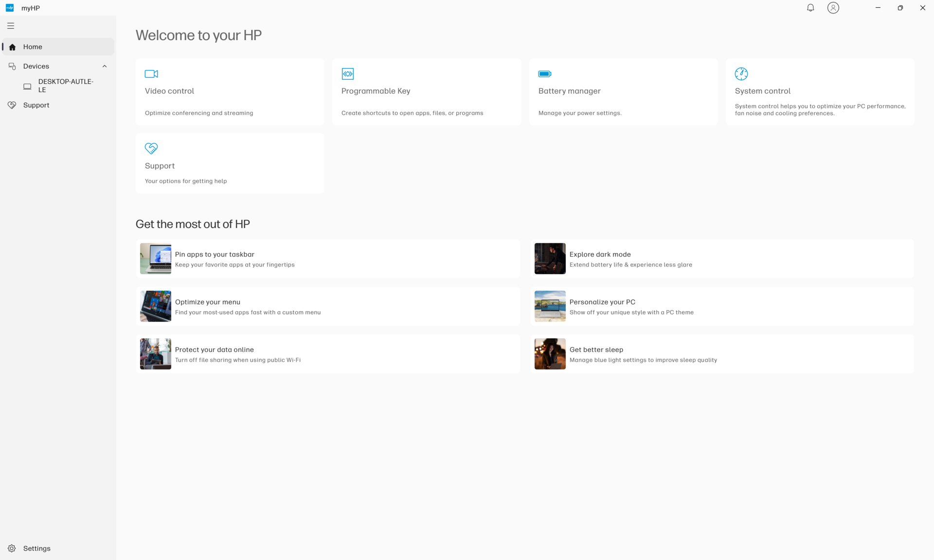Collapse the Devices section chevron
The width and height of the screenshot is (934, 560).
coord(104,66)
